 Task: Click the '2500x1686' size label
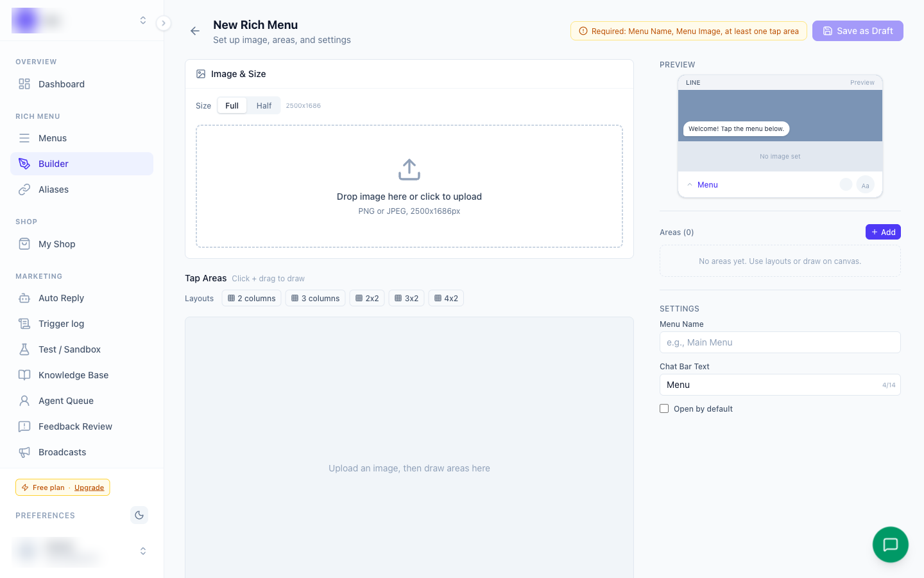[304, 106]
